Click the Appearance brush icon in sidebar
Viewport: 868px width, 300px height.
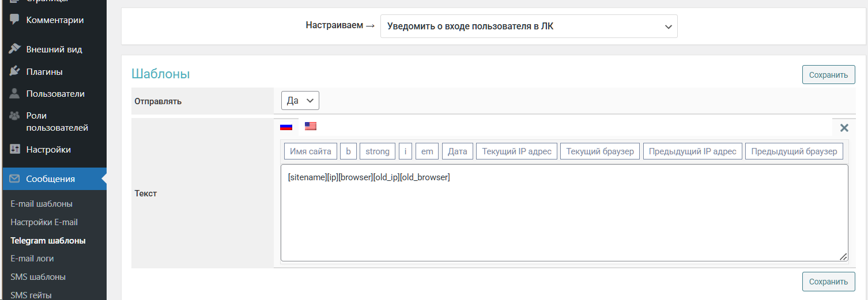click(x=15, y=49)
